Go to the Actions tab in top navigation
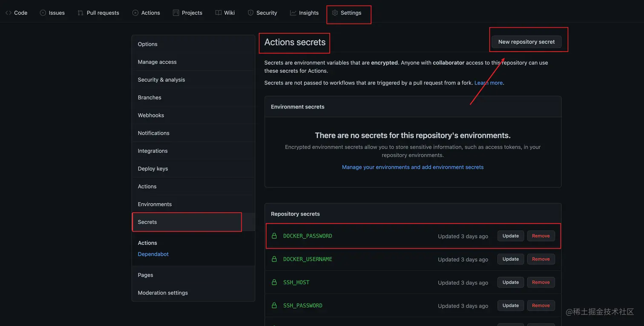Image resolution: width=644 pixels, height=326 pixels. coord(146,13)
